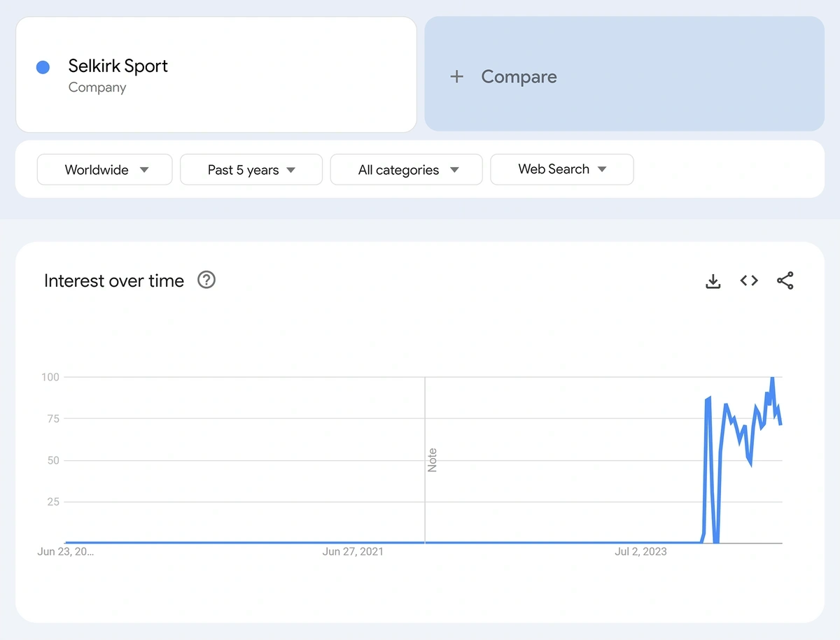Open the embed code icon
Screen dimensions: 840x640
pos(749,280)
